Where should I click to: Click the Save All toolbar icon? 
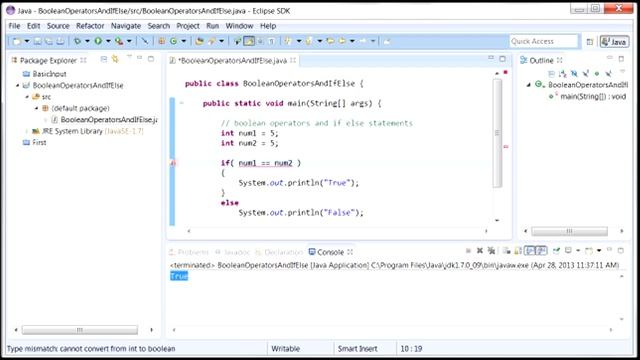pyautogui.click(x=49, y=41)
